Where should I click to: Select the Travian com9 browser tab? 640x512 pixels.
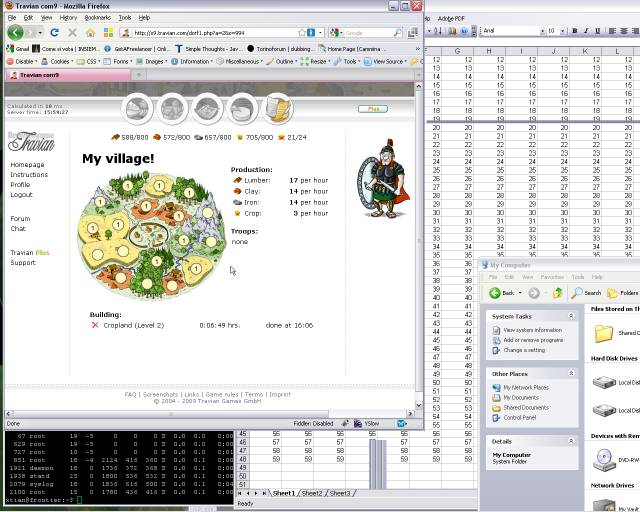[68, 75]
